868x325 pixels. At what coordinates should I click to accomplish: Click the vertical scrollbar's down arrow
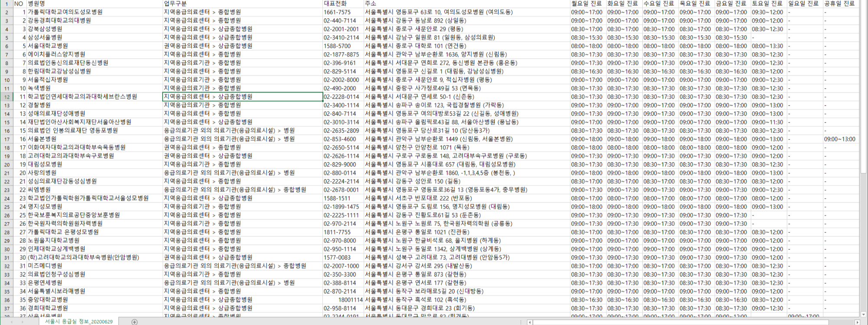pyautogui.click(x=864, y=314)
